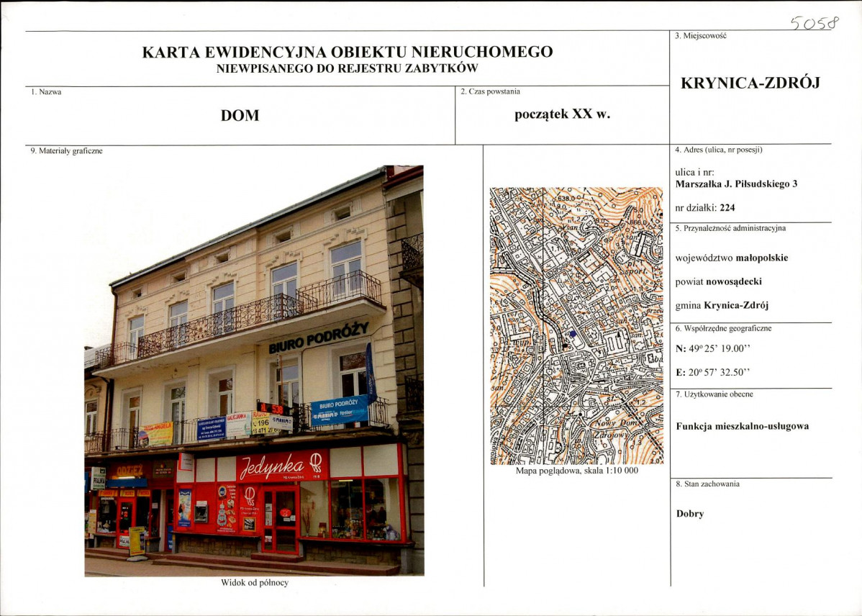The image size is (862, 616).
Task: Click the Funkcja mieszkalno-usługowa text
Action: (742, 426)
